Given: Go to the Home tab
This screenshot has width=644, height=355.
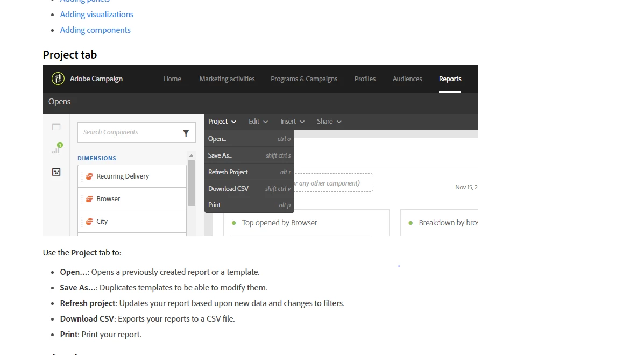Looking at the screenshot, I should click(x=172, y=79).
